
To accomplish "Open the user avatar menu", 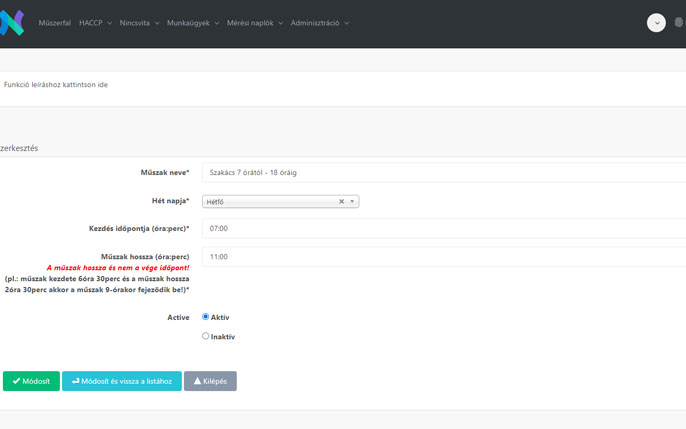I will tap(656, 23).
